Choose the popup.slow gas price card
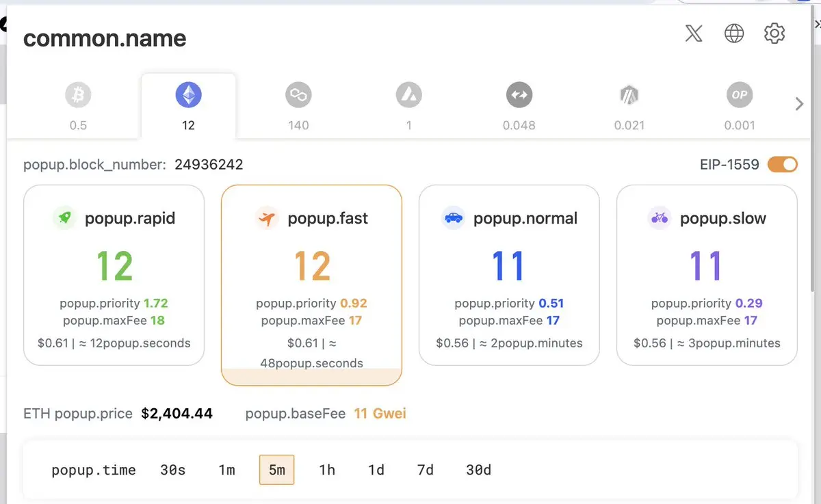821x504 pixels. coord(707,275)
